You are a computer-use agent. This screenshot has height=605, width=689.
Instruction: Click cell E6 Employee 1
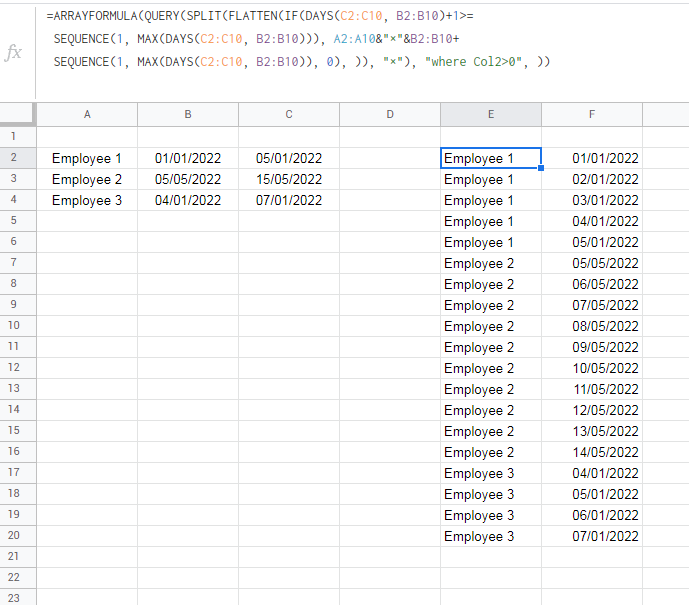coord(491,242)
